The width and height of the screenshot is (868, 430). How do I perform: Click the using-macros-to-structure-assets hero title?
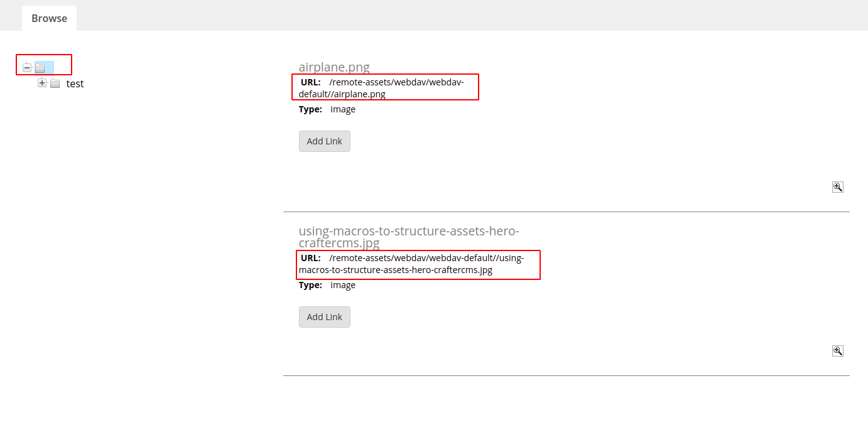(408, 237)
